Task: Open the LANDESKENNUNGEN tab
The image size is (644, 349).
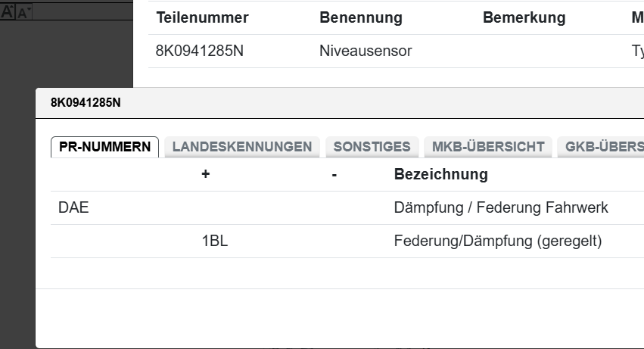Action: tap(242, 147)
